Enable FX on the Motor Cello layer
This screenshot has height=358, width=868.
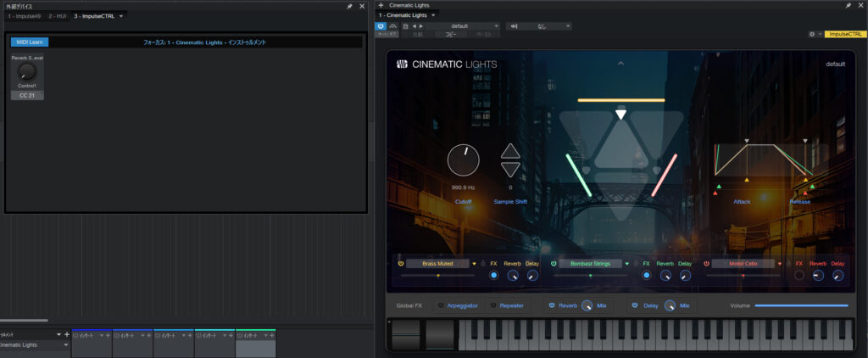click(x=798, y=276)
